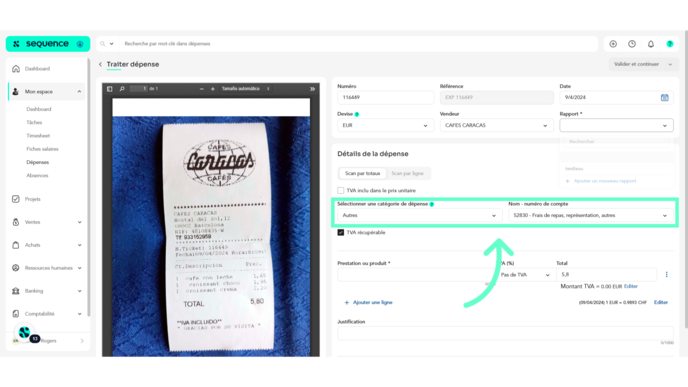
Task: Expand the Comptabilité menu
Action: [79, 314]
